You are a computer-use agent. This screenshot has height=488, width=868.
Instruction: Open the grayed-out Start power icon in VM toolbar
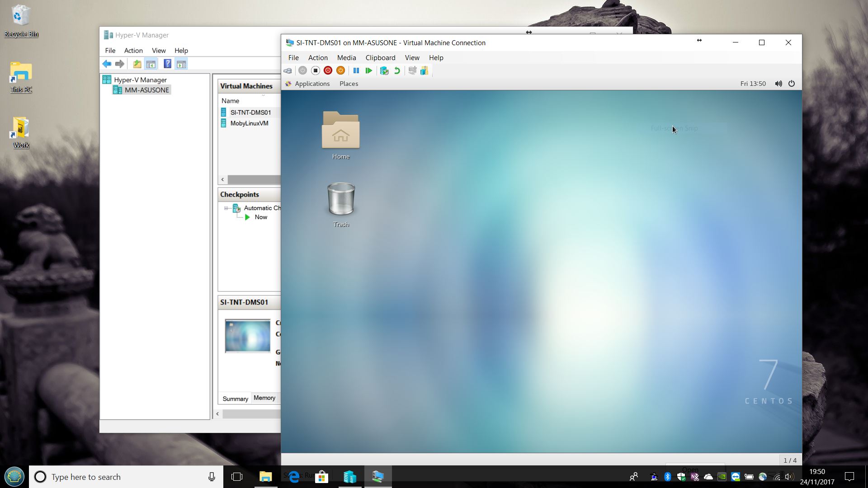click(x=303, y=70)
